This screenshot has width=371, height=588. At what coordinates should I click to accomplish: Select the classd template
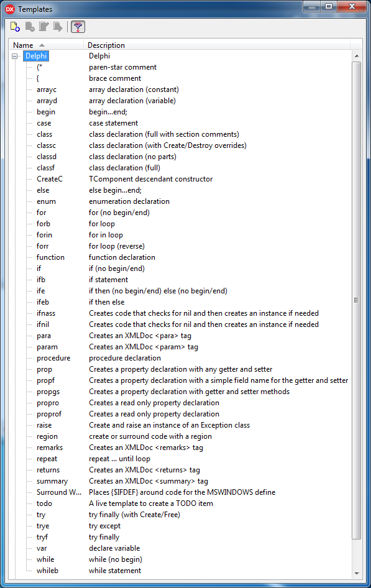point(47,157)
